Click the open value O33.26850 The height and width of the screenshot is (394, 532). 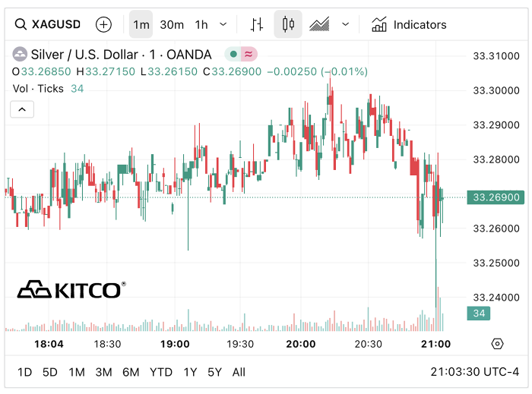[x=41, y=72]
